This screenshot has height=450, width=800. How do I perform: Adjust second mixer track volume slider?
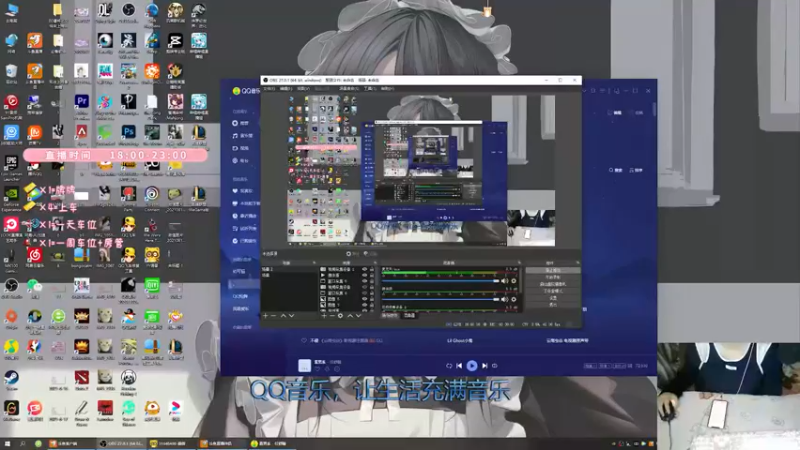[x=441, y=299]
